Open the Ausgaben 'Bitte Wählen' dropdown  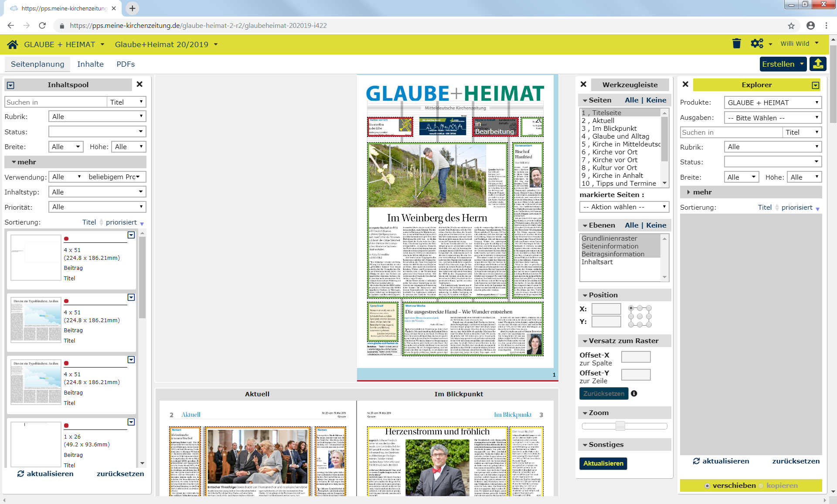pyautogui.click(x=773, y=118)
